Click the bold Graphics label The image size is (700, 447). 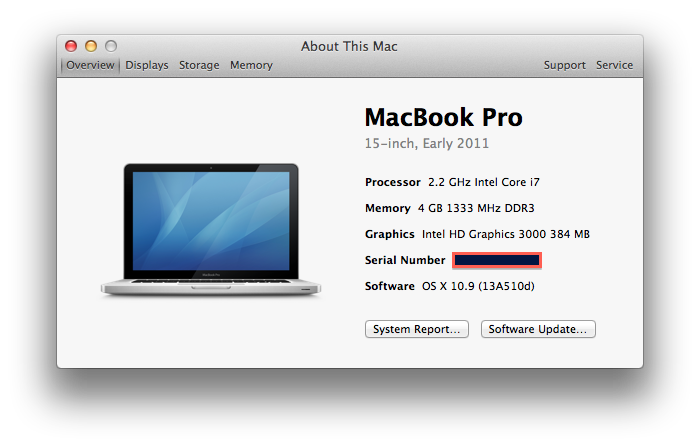[390, 234]
